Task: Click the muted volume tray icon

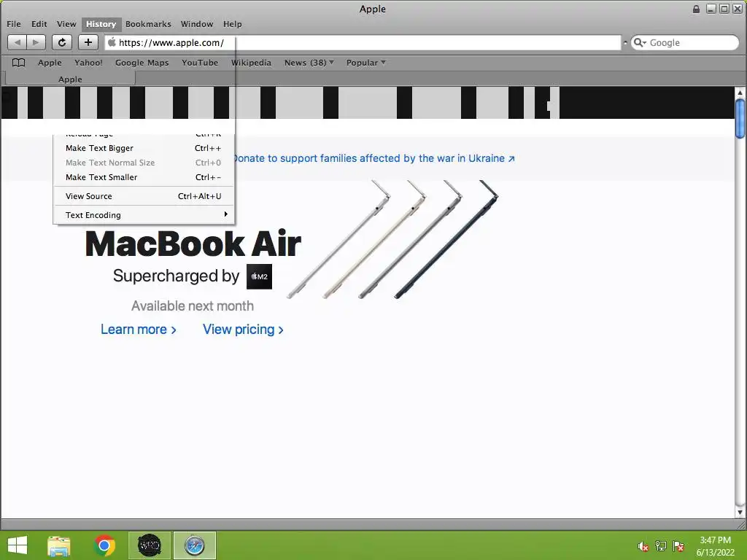Action: pyautogui.click(x=643, y=546)
